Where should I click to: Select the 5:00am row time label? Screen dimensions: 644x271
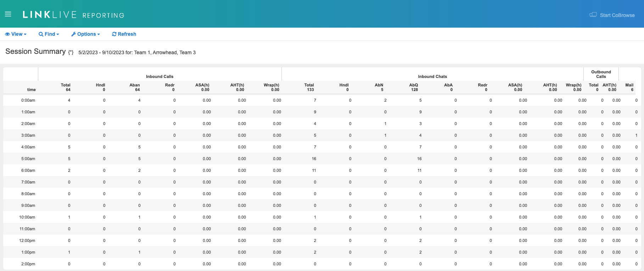tap(28, 159)
